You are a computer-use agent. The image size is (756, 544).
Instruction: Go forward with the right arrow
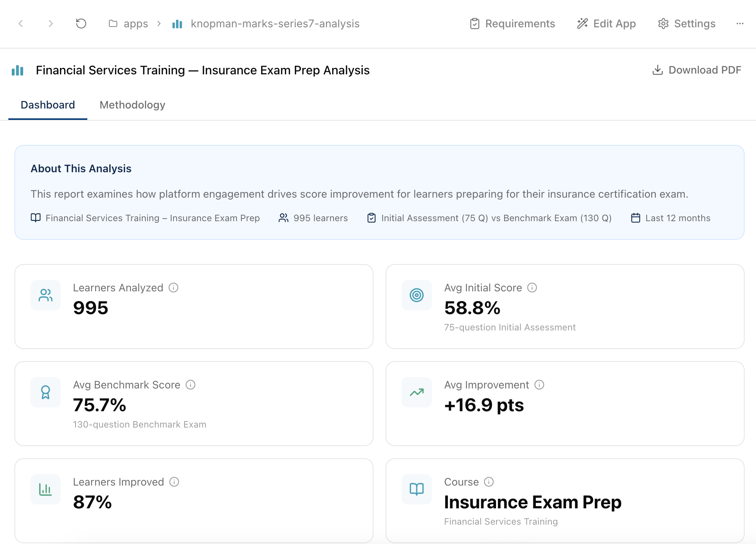pos(50,24)
